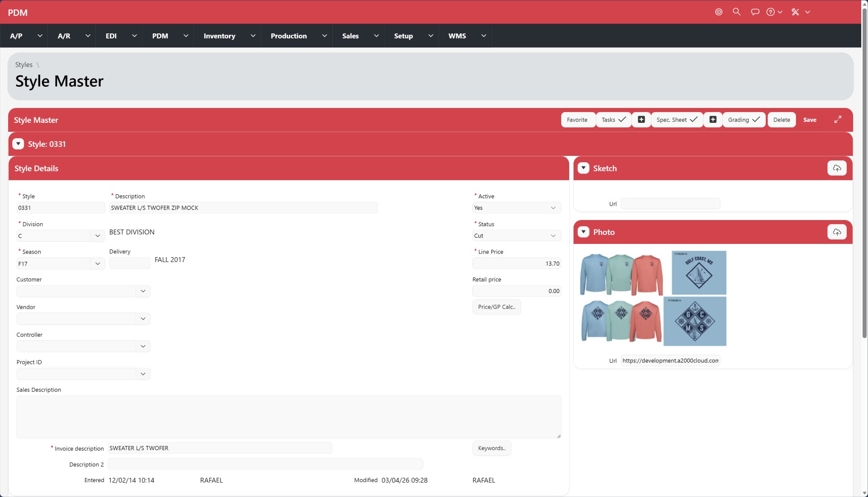Click the Sales Description text area
Image resolution: width=868 pixels, height=497 pixels.
click(289, 417)
